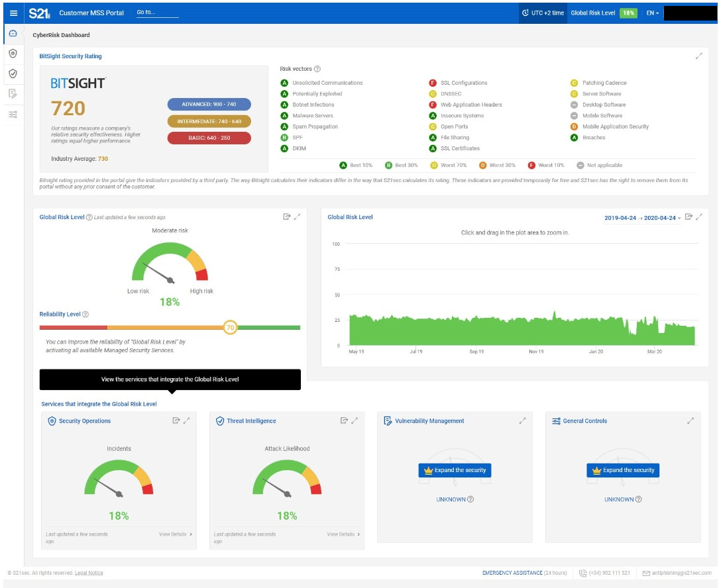Click the Breaches risk vector
The width and height of the screenshot is (719, 588).
pos(594,138)
